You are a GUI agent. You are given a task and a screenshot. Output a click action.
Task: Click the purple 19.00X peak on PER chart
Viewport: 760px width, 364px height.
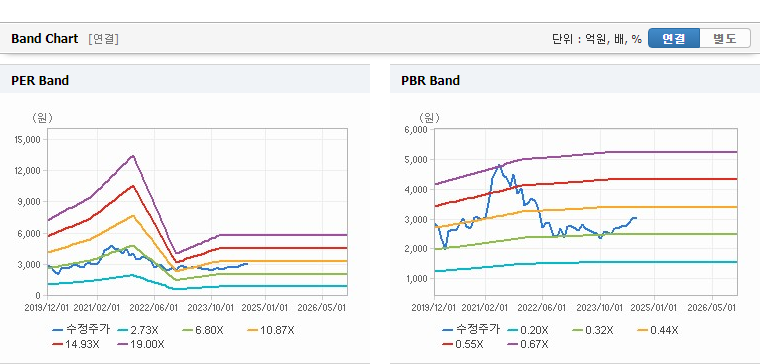[133, 156]
